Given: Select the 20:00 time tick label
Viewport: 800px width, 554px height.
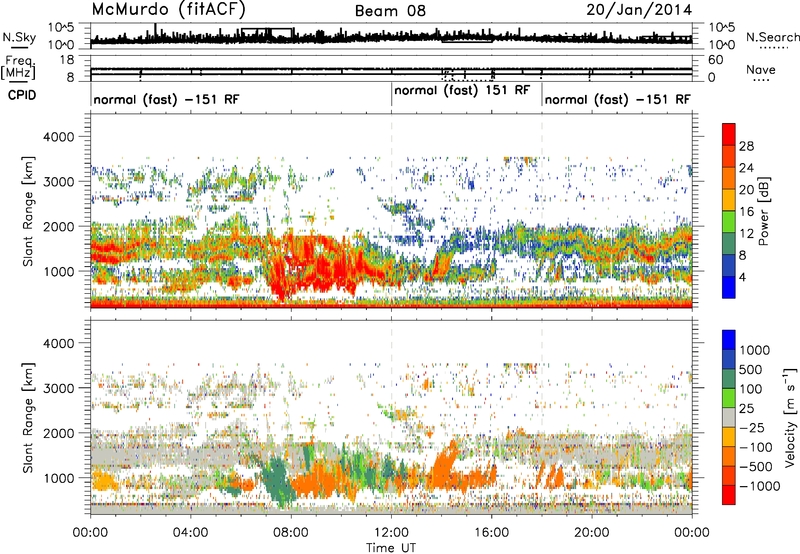Looking at the screenshot, I should (x=592, y=533).
